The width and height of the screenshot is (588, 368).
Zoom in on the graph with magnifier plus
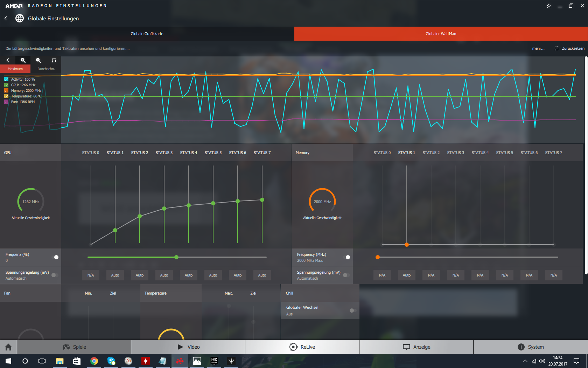pos(23,60)
